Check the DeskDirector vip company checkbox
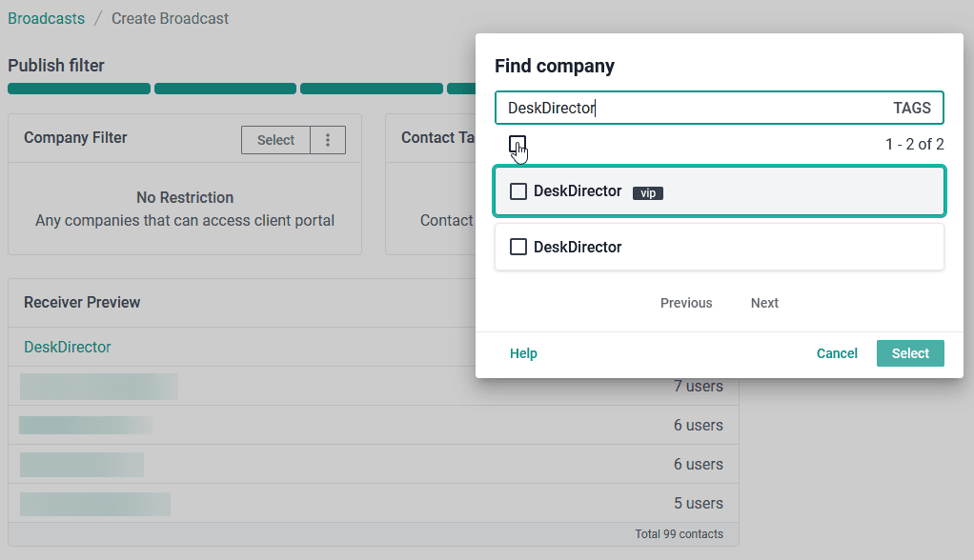 [518, 191]
